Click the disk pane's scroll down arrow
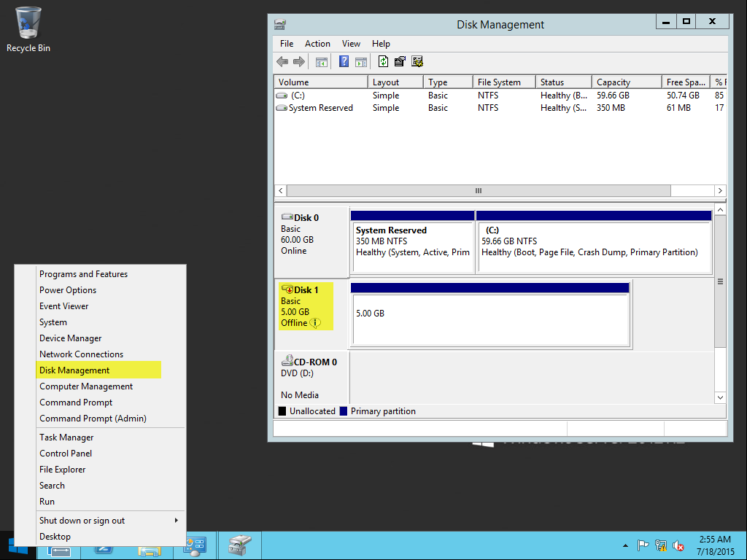Viewport: 747px width, 560px height. [x=720, y=397]
